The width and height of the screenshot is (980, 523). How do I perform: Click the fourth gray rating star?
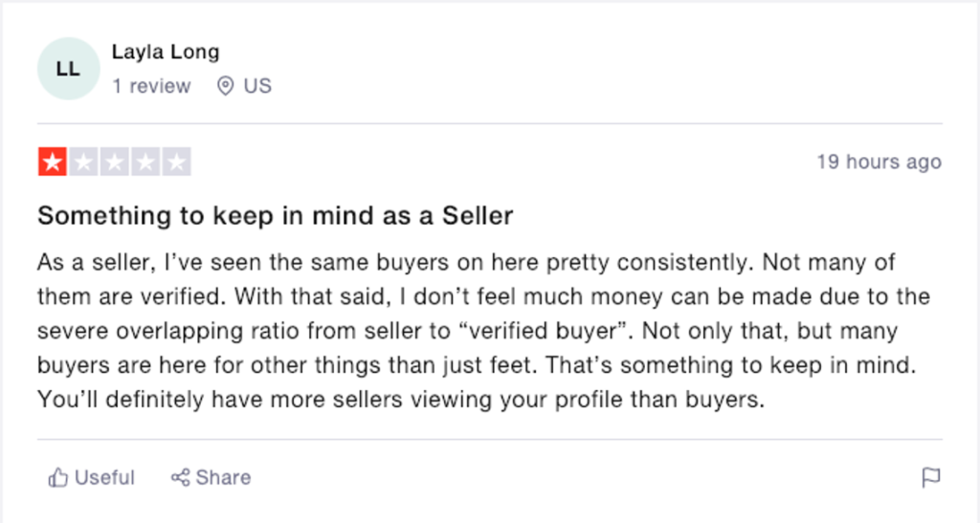tap(145, 163)
